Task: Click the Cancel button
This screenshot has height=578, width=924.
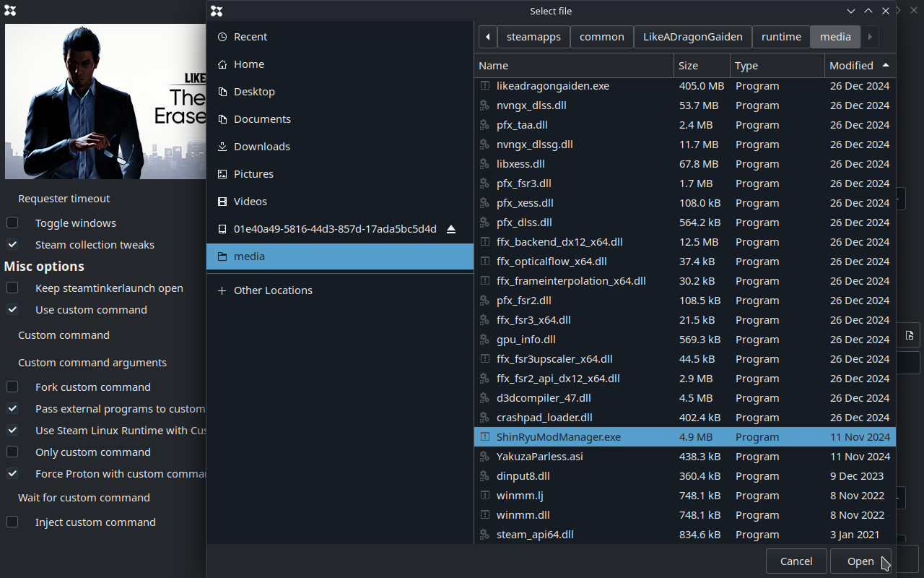Action: click(796, 561)
